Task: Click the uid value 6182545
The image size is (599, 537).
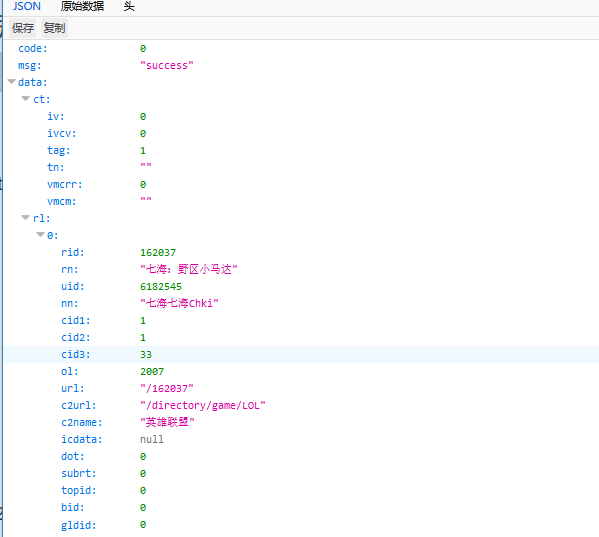Action: click(x=161, y=286)
